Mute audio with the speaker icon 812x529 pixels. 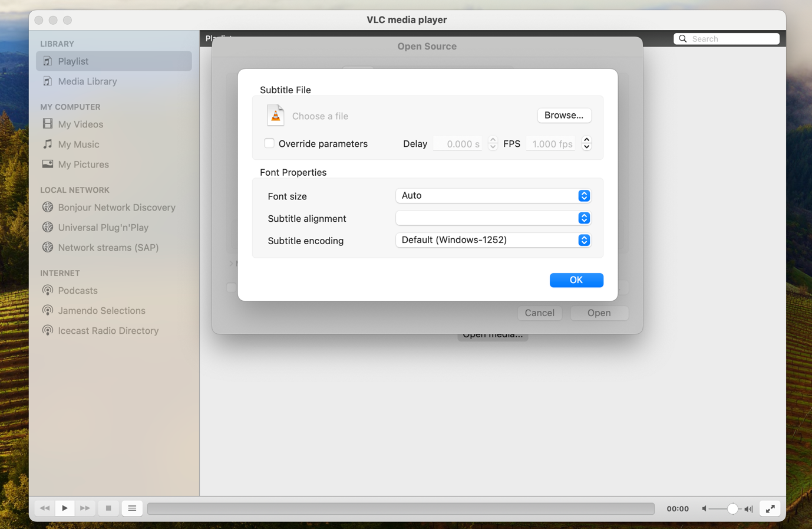pyautogui.click(x=704, y=509)
